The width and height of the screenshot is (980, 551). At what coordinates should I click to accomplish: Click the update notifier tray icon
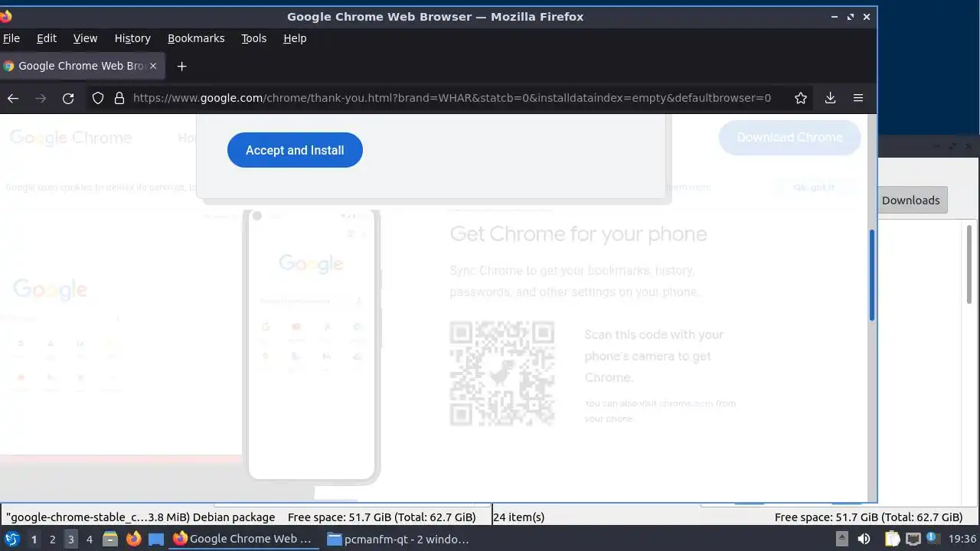click(933, 539)
